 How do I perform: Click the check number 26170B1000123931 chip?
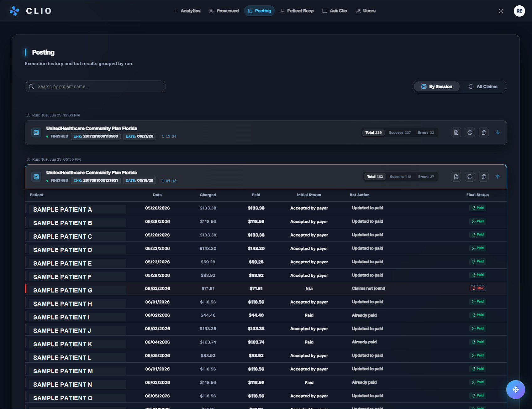click(96, 181)
